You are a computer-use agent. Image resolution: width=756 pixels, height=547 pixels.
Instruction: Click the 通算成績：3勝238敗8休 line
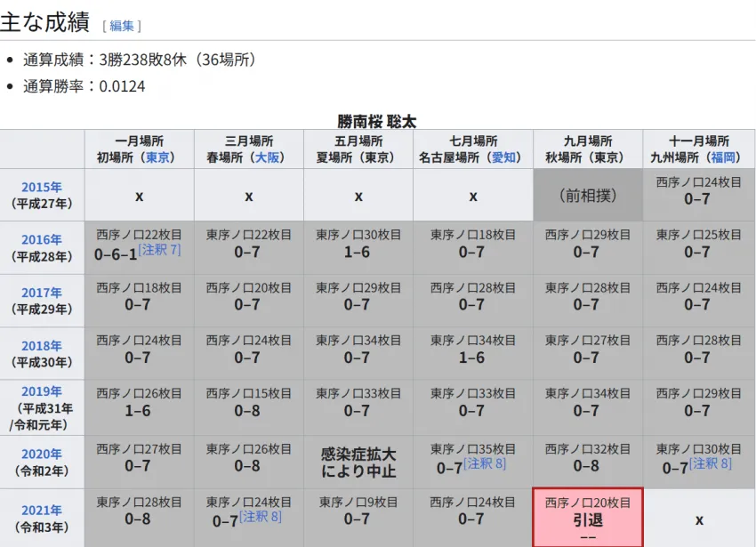pyautogui.click(x=140, y=60)
